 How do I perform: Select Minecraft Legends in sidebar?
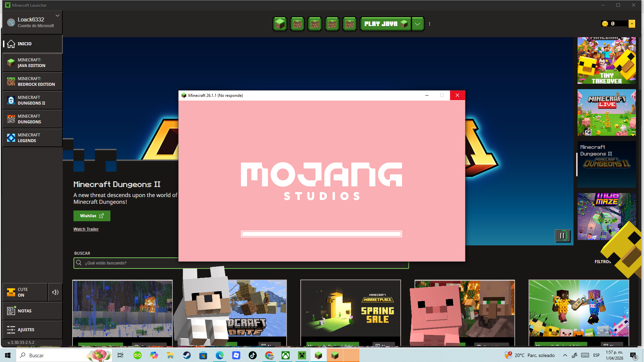click(33, 138)
